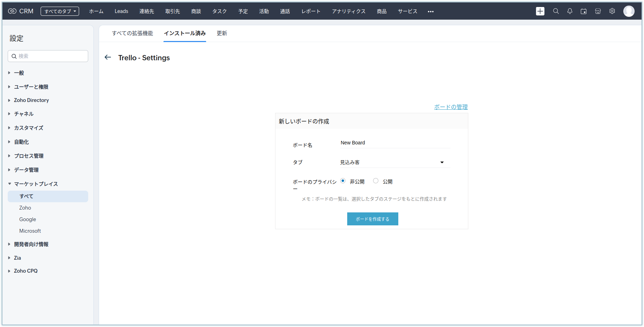Screen dimensions: 644x327
Task: Open the レポート menu item
Action: click(311, 11)
